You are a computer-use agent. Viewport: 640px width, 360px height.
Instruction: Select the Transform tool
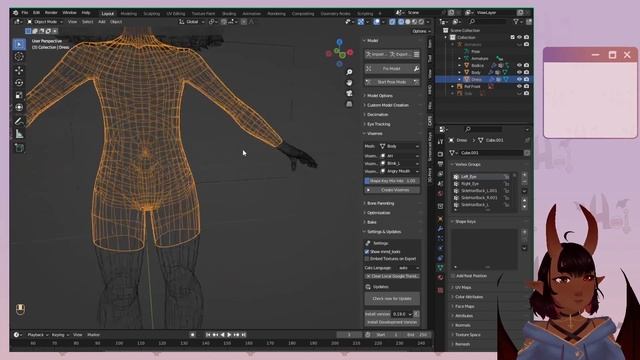19,107
